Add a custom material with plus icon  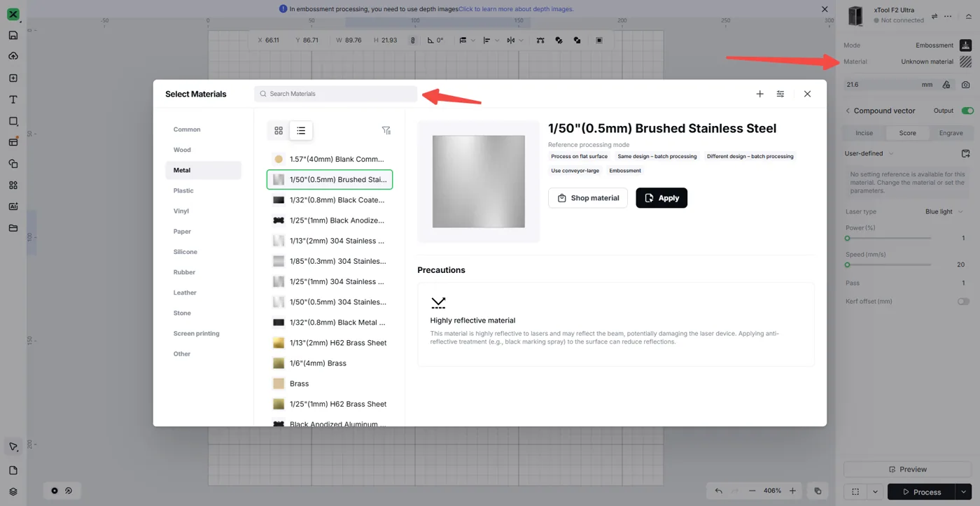tap(759, 94)
